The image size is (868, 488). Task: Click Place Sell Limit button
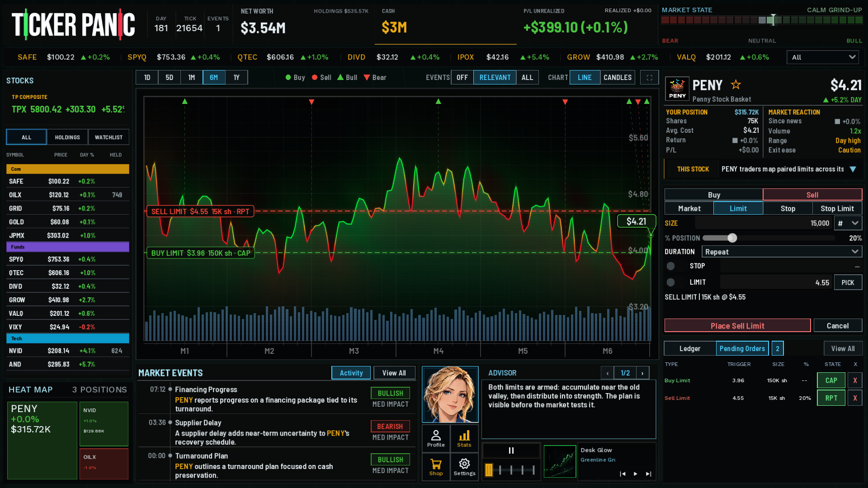[737, 326]
